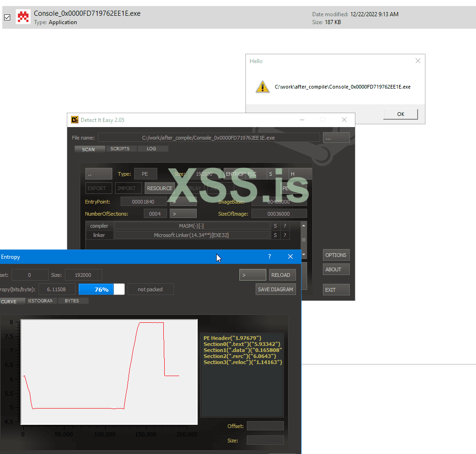Click the not packed status field

point(151,289)
